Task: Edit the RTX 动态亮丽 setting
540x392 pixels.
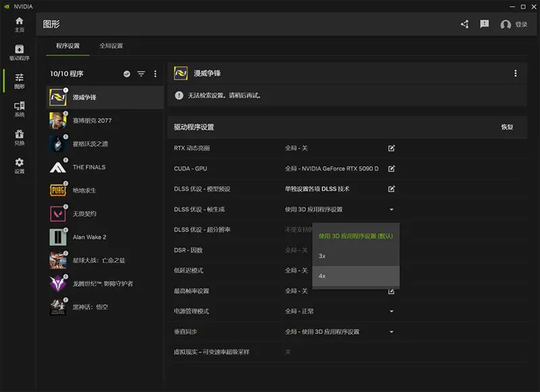Action: pyautogui.click(x=391, y=148)
